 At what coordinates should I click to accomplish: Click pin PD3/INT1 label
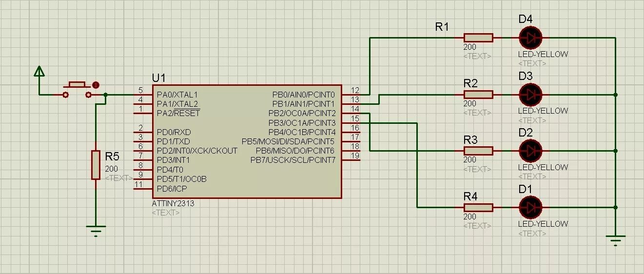click(173, 160)
